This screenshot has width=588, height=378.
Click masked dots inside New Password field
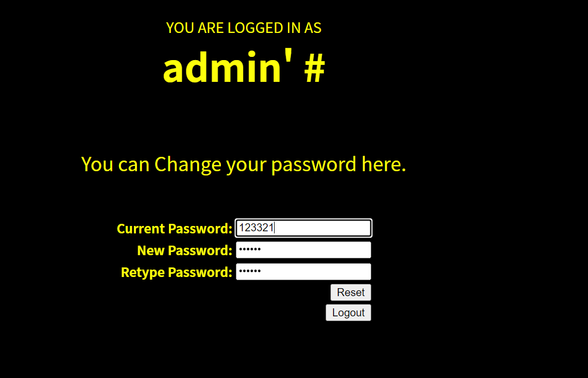coord(250,250)
